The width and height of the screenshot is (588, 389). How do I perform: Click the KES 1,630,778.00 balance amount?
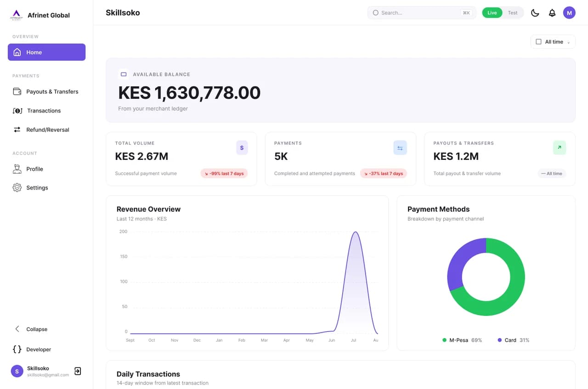tap(189, 93)
